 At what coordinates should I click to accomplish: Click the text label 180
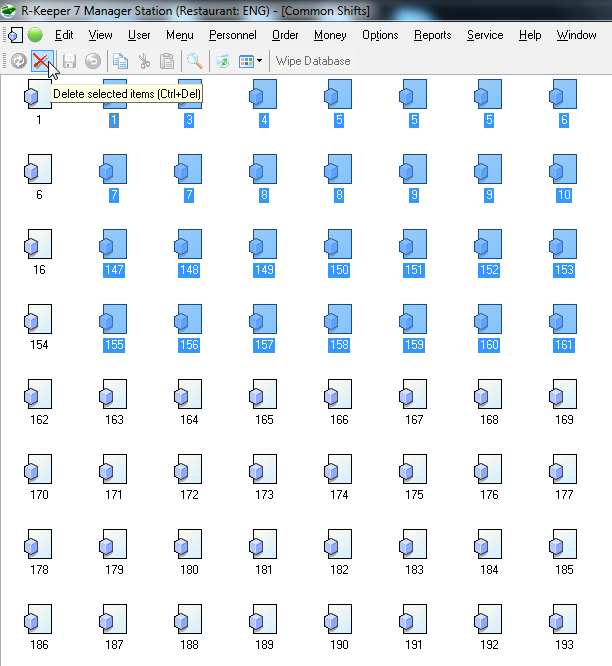189,570
